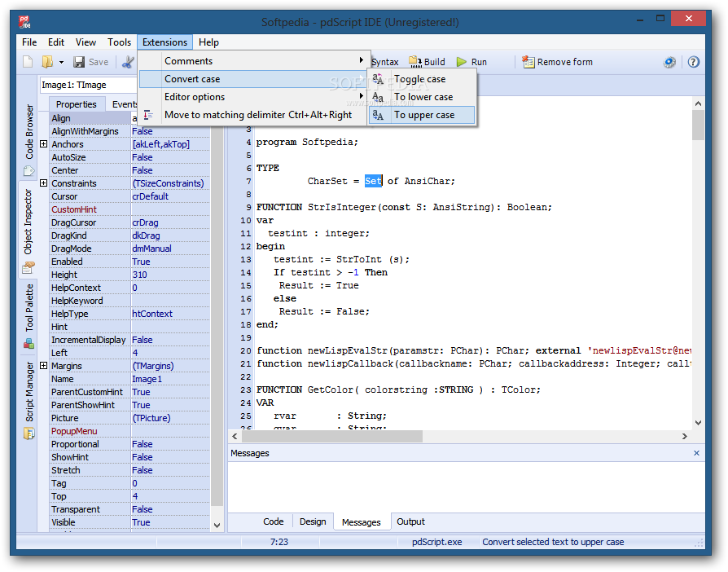Screen dimensions: 728x572
Task: Click the green Run button
Action: (471, 62)
